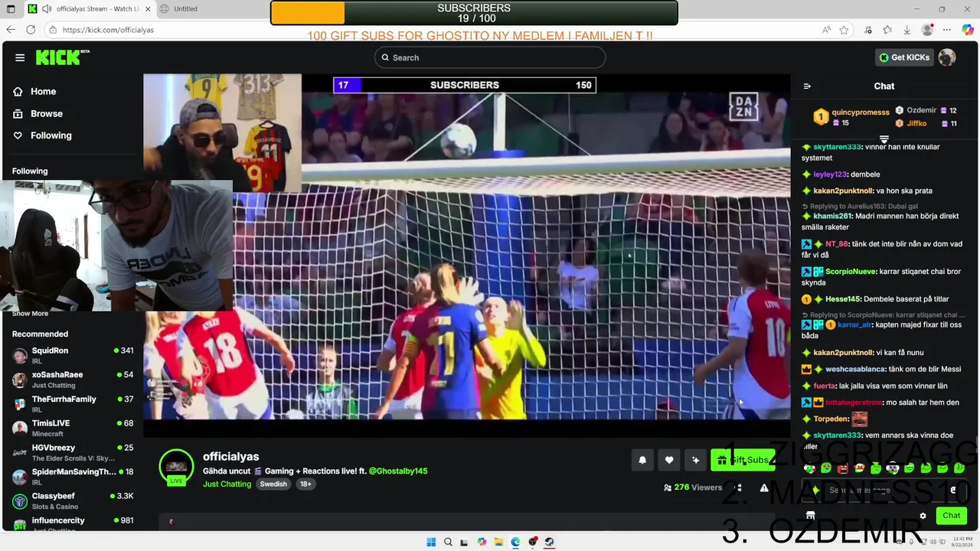
Task: Open SpiderManSavingTh... recommended channel
Action: click(x=73, y=477)
